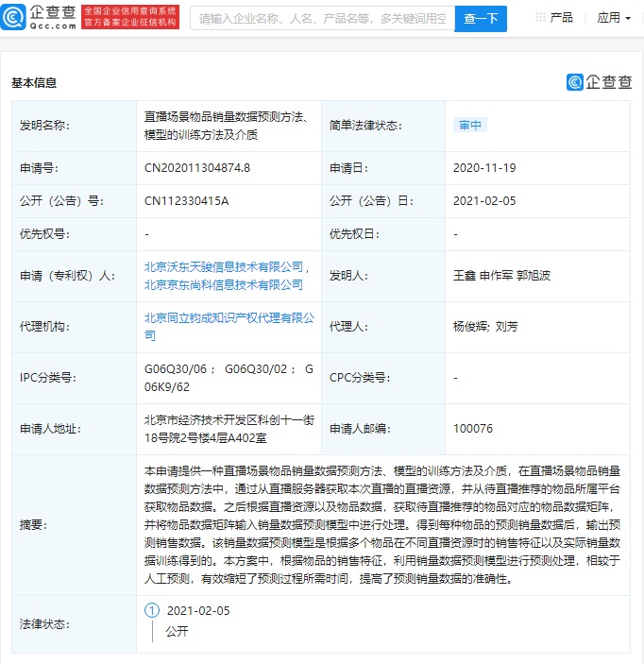Click the 基本信息 section heading
The height and width of the screenshot is (664, 644).
coord(34,82)
